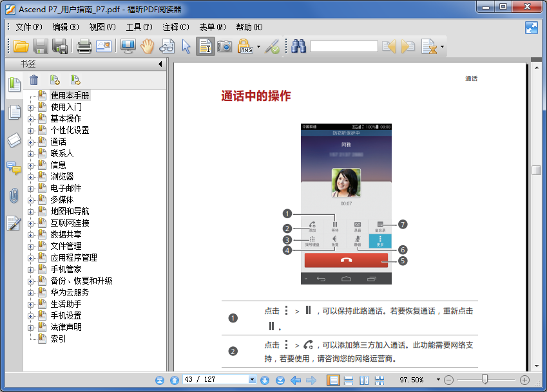Go to next page button
Screen dimensions: 547x392
click(x=265, y=380)
